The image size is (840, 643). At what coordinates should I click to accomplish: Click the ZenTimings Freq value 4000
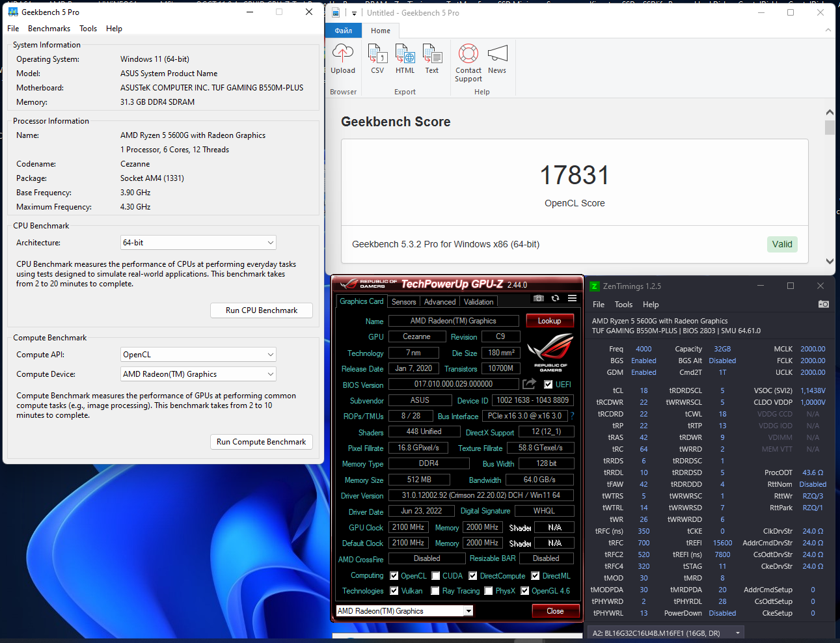click(644, 349)
